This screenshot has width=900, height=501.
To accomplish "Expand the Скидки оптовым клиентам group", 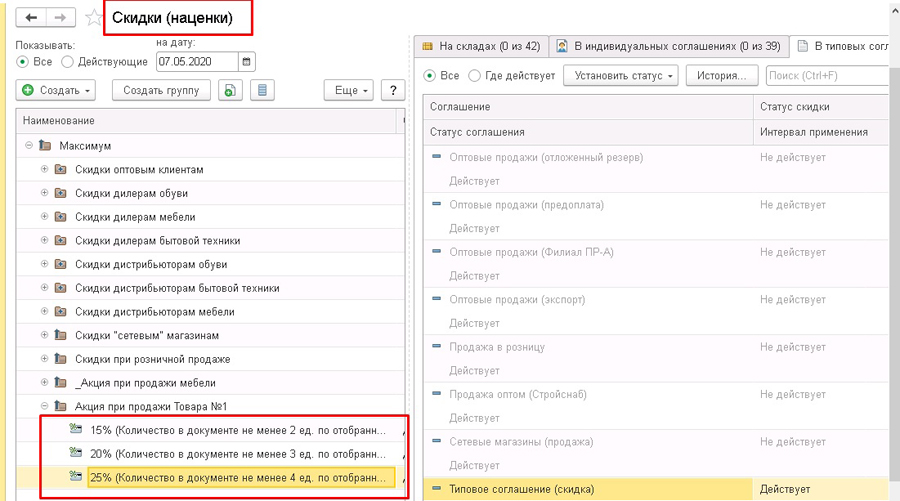I will point(44,169).
